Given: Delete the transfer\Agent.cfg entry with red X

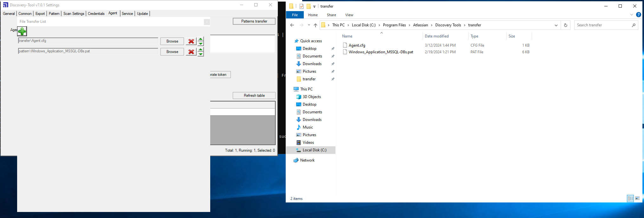Looking at the screenshot, I should [191, 41].
